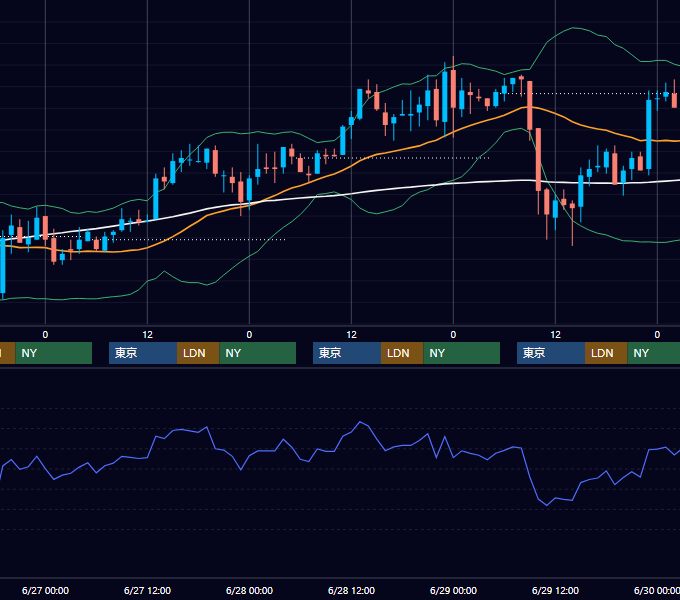Click the 東京 session block on 6/27
This screenshot has width=680, height=600.
(x=143, y=353)
